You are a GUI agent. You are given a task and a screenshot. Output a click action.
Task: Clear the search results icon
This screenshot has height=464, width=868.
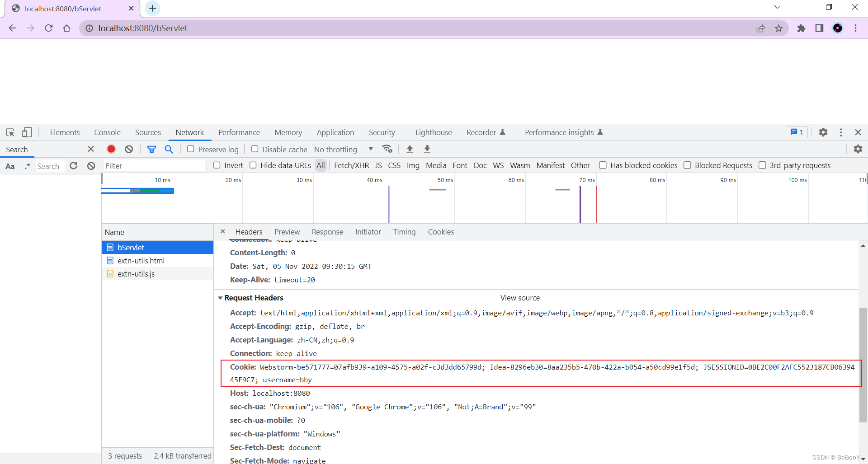tap(91, 166)
